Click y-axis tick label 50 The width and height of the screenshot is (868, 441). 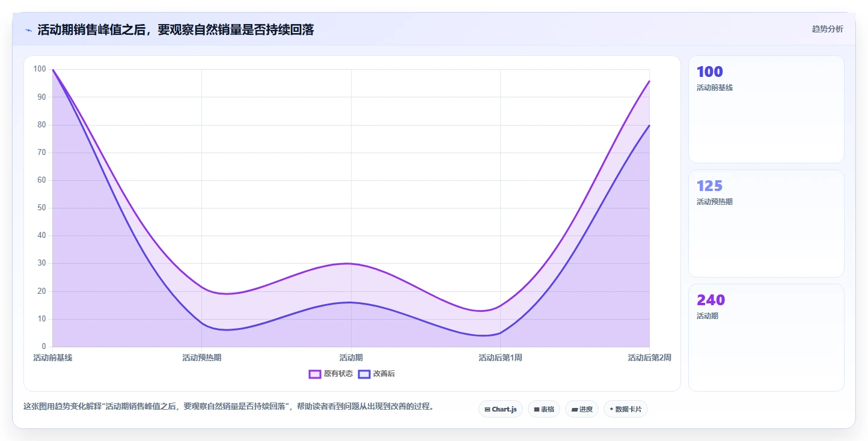[41, 208]
